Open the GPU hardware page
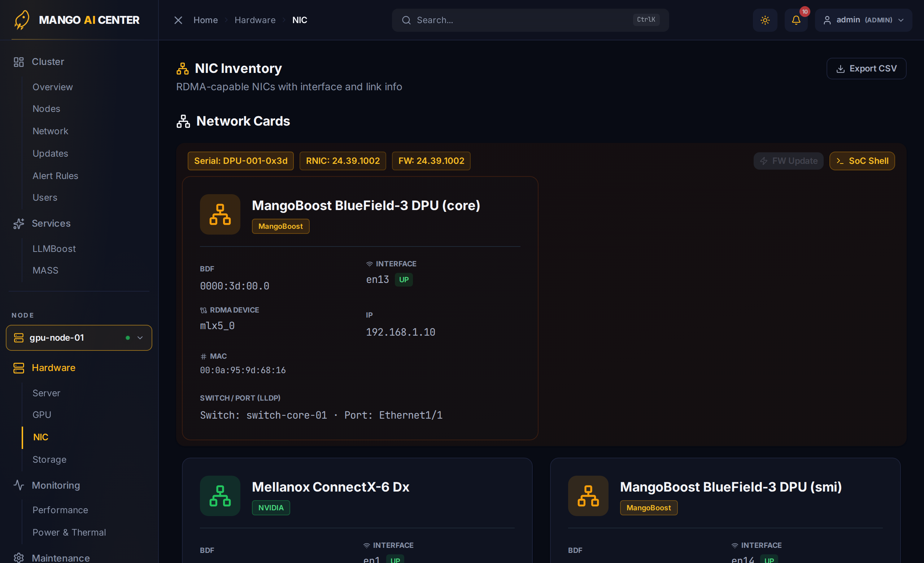This screenshot has height=563, width=924. click(x=42, y=415)
